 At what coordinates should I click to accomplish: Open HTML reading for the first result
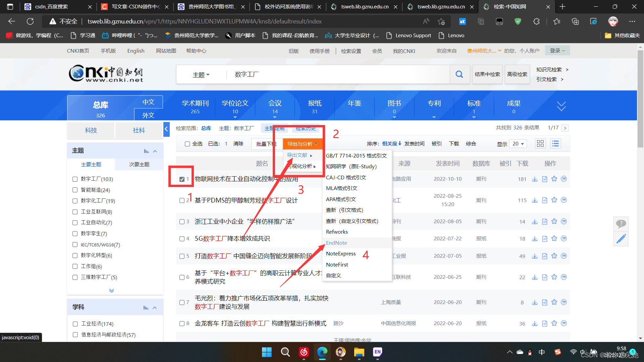click(544, 179)
